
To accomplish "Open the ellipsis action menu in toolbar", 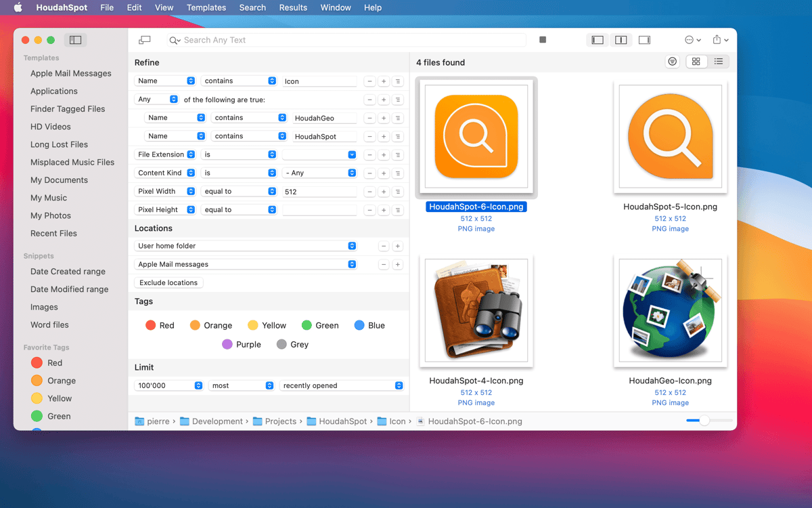I will [x=692, y=40].
